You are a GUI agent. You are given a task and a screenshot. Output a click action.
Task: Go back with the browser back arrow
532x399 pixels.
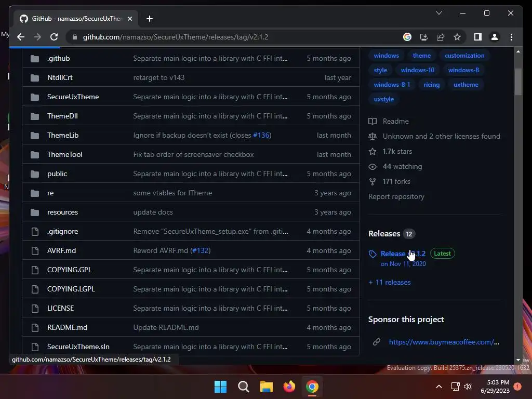[21, 37]
